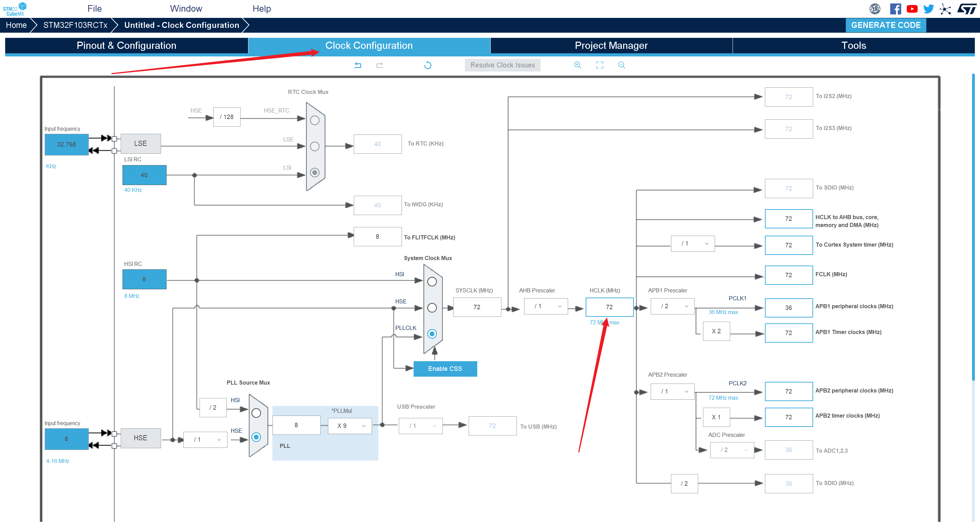
Task: Open the USB Prescaler dropdown
Action: [x=420, y=426]
